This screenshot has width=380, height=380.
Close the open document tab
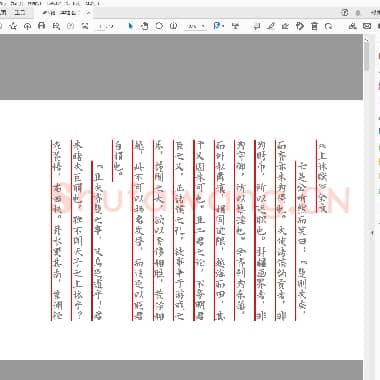pyautogui.click(x=88, y=13)
